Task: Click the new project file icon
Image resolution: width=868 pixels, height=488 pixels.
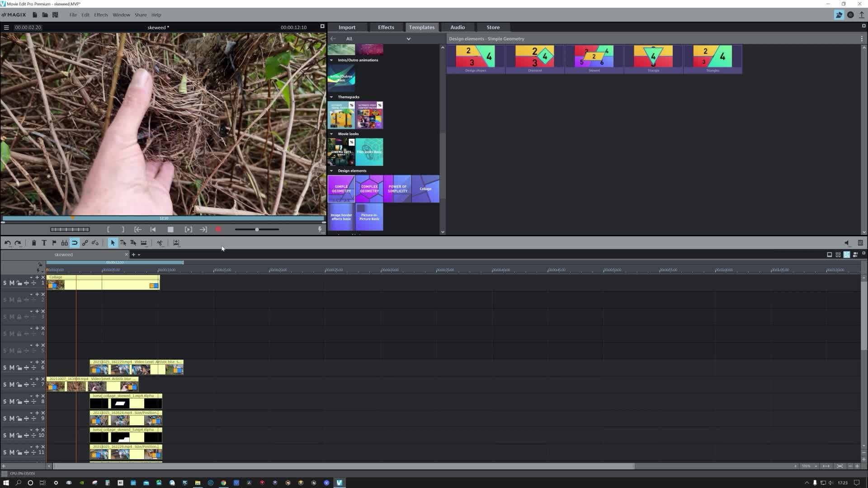Action: tap(35, 15)
